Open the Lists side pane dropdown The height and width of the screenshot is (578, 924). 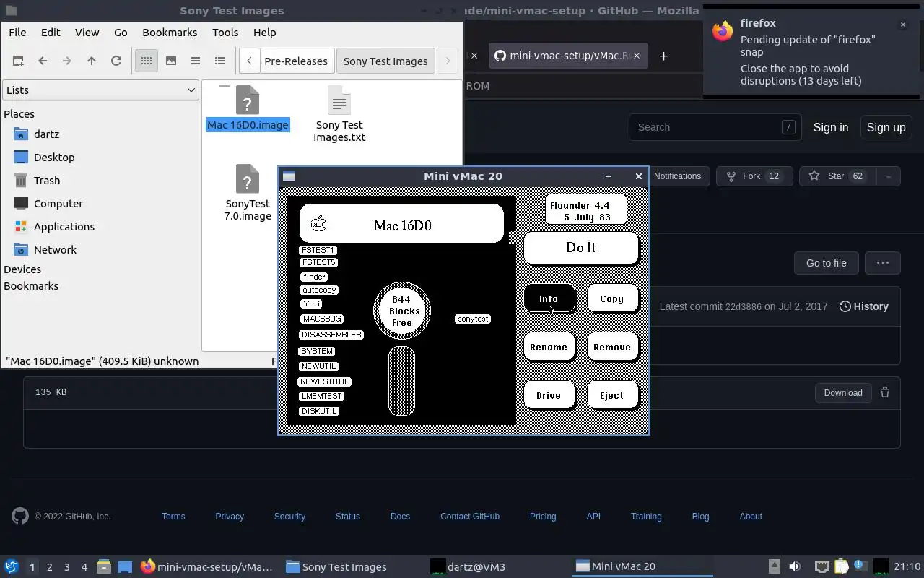click(100, 90)
